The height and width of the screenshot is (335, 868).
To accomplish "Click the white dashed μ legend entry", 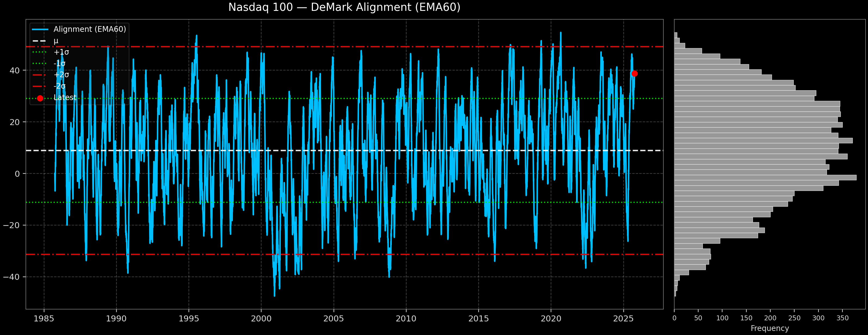I will tap(56, 41).
